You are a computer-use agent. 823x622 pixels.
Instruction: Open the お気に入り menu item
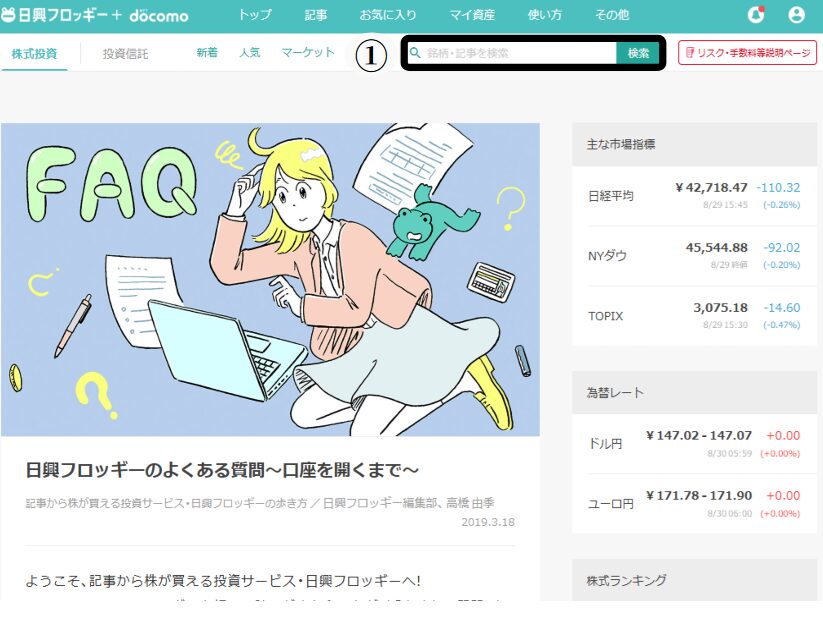388,15
